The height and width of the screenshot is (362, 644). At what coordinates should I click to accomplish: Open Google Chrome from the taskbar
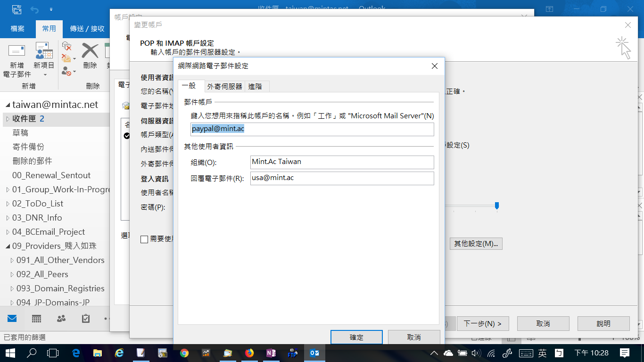(184, 353)
